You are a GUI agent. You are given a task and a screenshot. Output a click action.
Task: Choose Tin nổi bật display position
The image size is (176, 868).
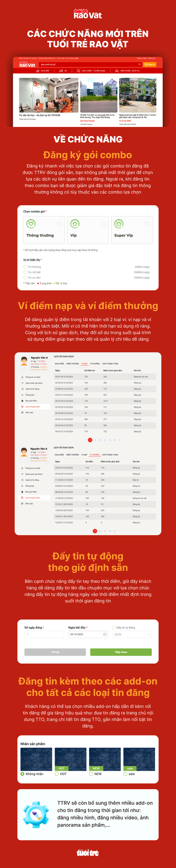point(25,272)
